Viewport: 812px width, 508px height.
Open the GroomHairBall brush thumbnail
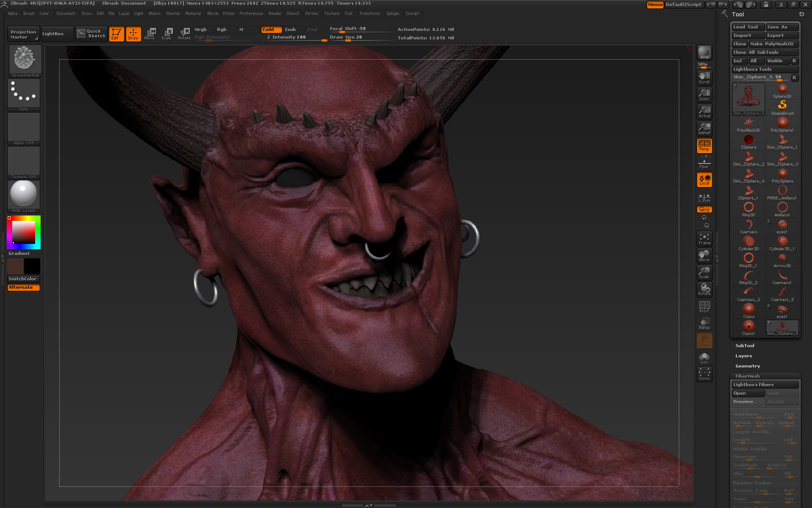tap(25, 59)
